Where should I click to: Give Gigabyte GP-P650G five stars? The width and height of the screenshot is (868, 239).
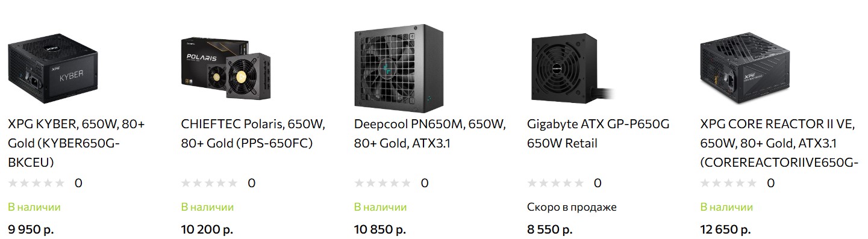tap(579, 183)
